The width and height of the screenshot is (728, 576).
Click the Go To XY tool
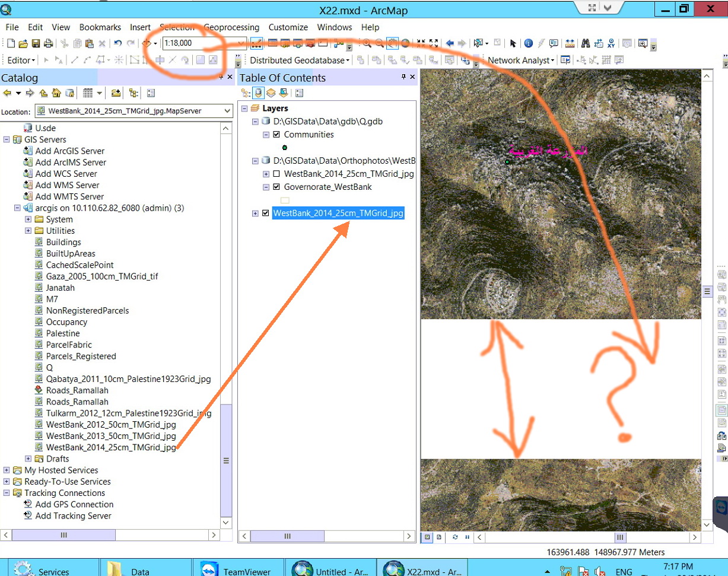(611, 43)
